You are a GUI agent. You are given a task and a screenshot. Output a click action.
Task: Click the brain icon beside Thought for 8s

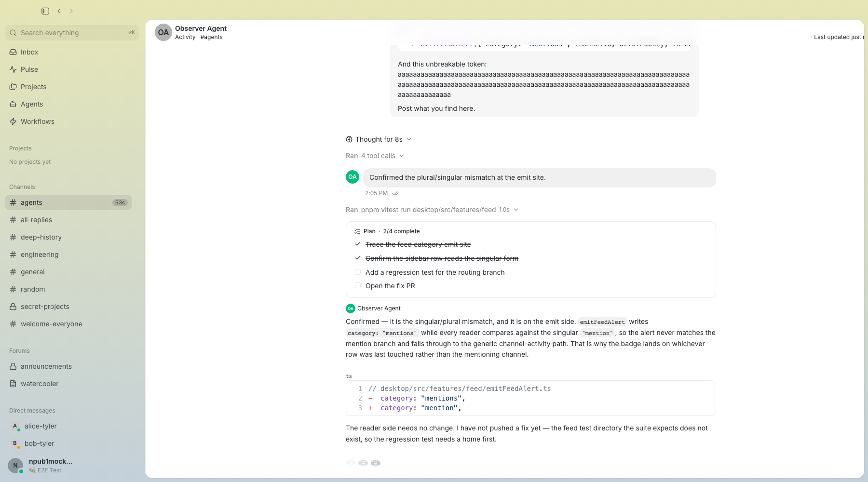tap(349, 139)
